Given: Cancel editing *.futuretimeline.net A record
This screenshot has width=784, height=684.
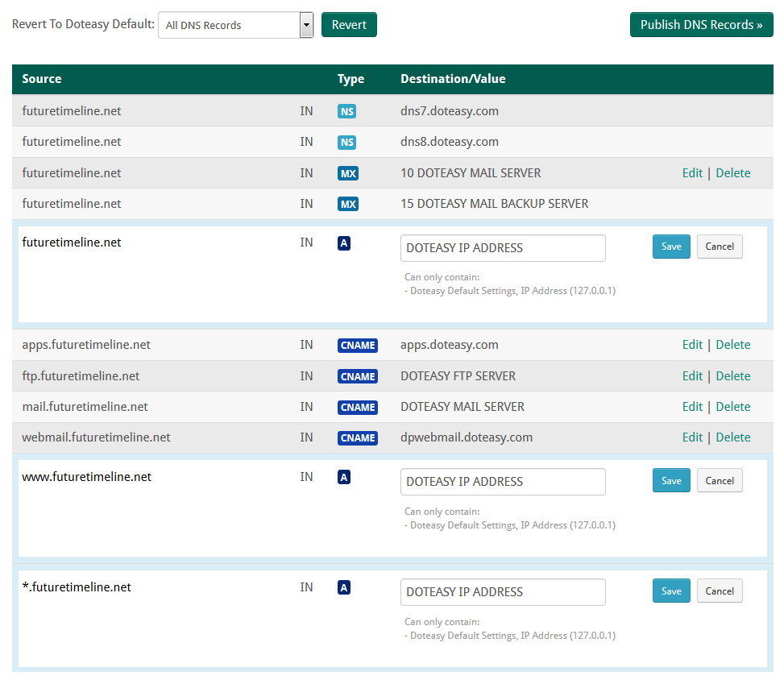Looking at the screenshot, I should (720, 591).
